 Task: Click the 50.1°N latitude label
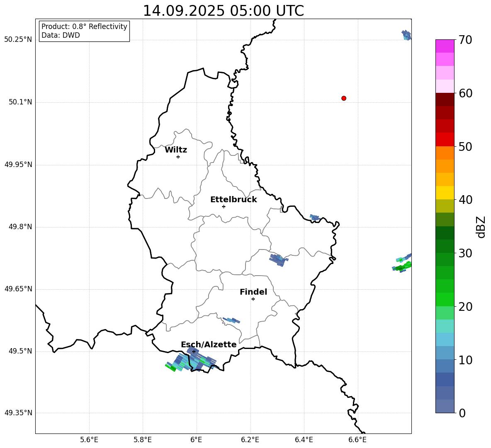click(x=20, y=102)
